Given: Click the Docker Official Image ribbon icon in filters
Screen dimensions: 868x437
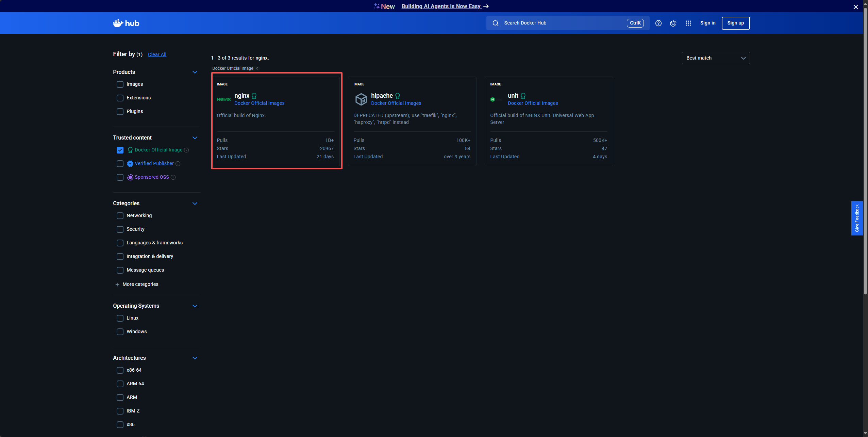Looking at the screenshot, I should tap(130, 150).
